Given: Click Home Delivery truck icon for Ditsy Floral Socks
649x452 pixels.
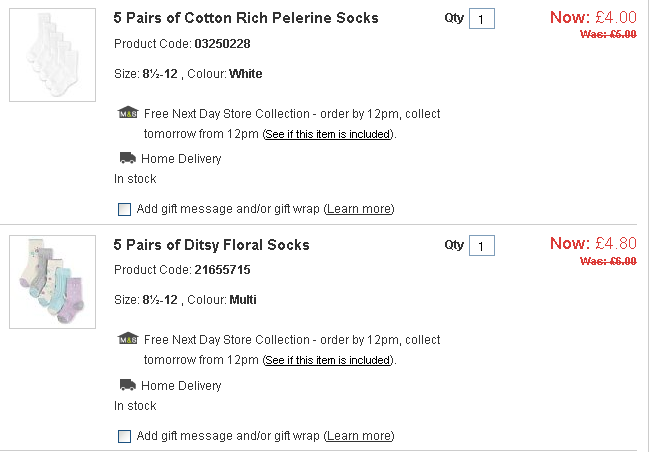Looking at the screenshot, I should (x=127, y=385).
